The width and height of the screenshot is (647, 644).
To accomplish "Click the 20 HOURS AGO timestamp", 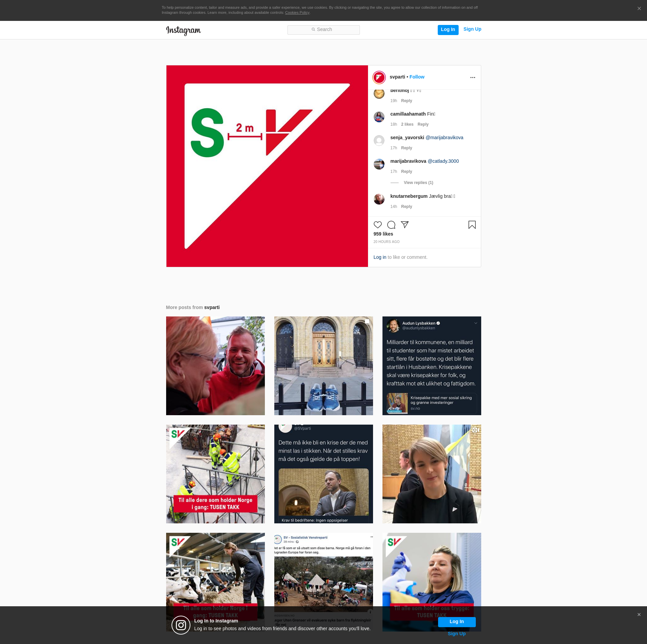I will (x=387, y=242).
